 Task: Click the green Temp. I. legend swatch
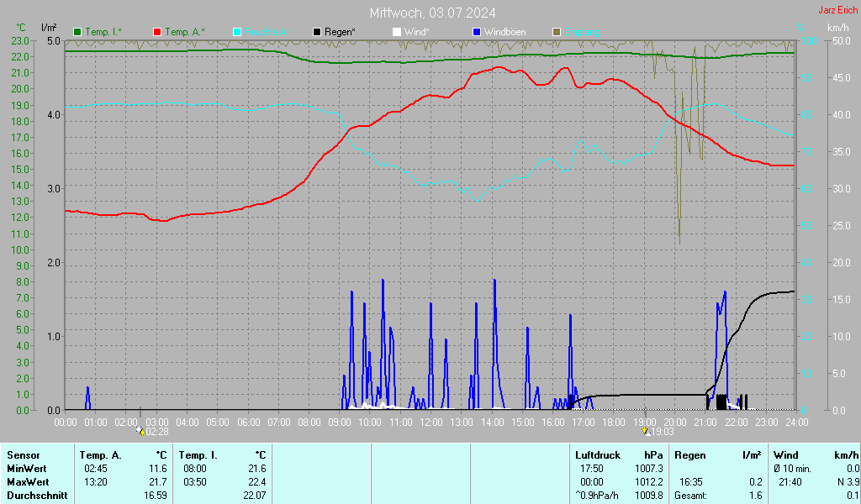coord(78,32)
